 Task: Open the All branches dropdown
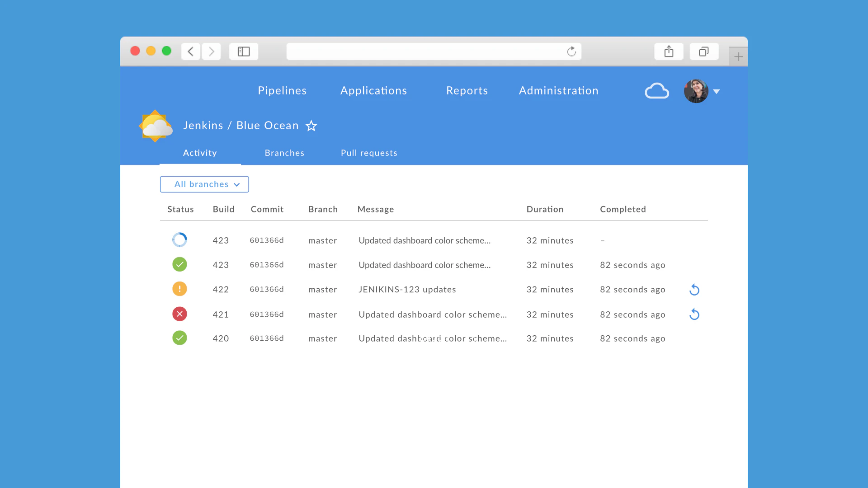[204, 184]
